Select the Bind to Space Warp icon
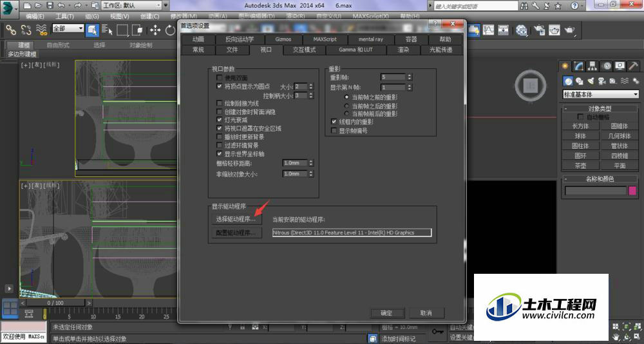Screen dimensions: 644x344 click(x=41, y=30)
